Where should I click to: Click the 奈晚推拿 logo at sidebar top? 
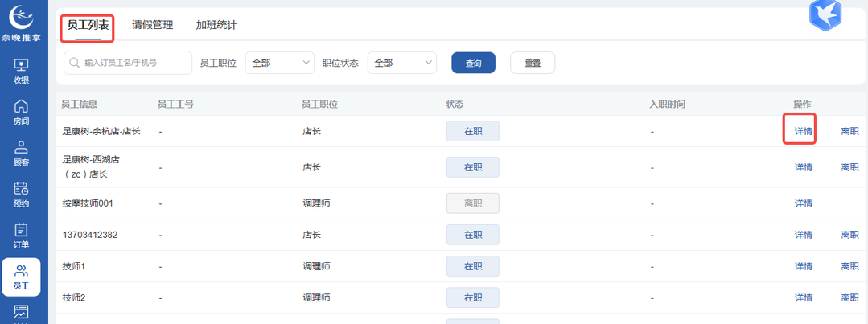point(21,23)
